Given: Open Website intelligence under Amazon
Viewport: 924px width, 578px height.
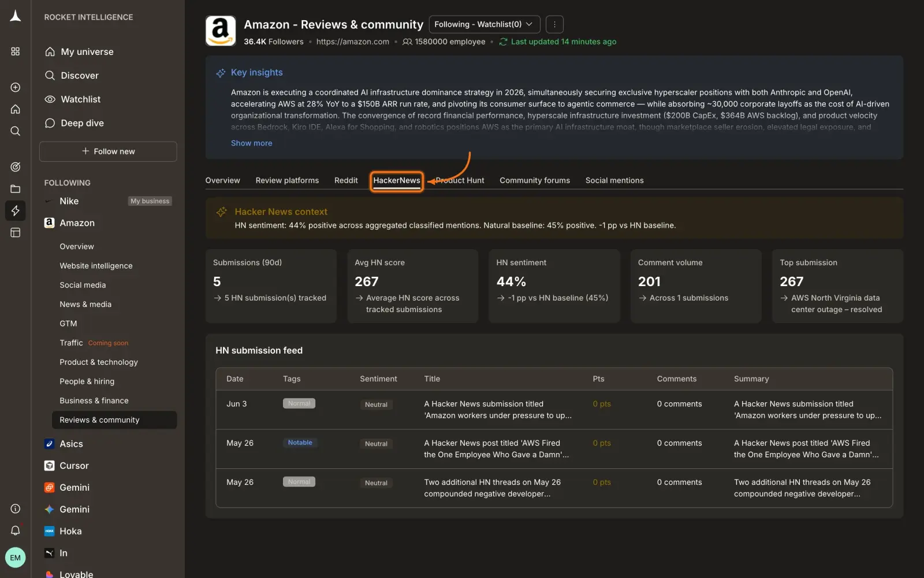Looking at the screenshot, I should tap(96, 266).
